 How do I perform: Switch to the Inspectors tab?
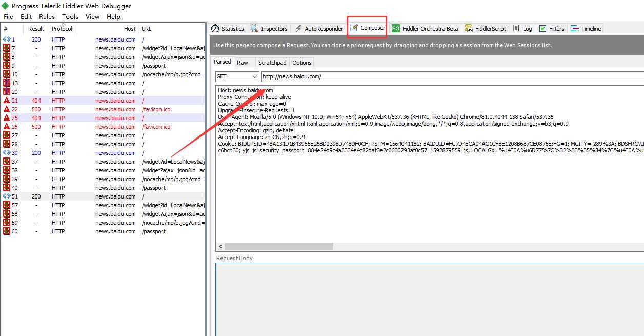coord(269,29)
